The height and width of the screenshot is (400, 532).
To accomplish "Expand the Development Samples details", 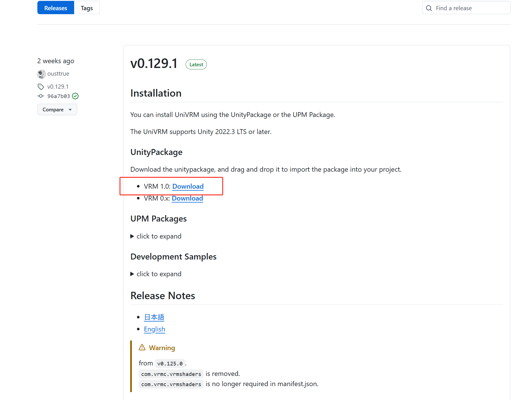I will 156,274.
